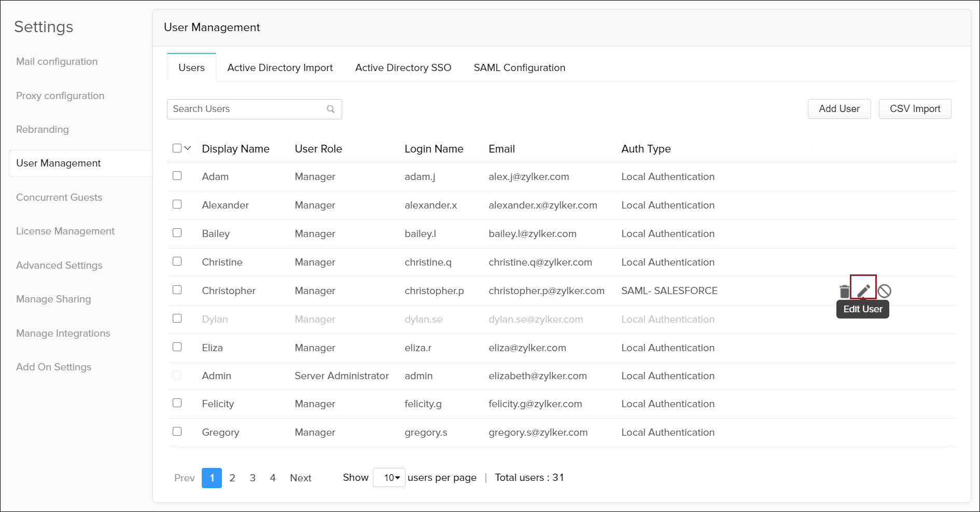
Task: Select the checkbox for Christopher's row
Action: click(x=177, y=290)
